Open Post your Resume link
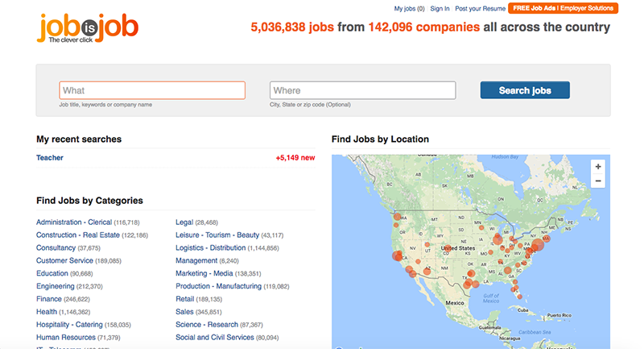Viewport: 644px width, 349px height. (x=480, y=8)
